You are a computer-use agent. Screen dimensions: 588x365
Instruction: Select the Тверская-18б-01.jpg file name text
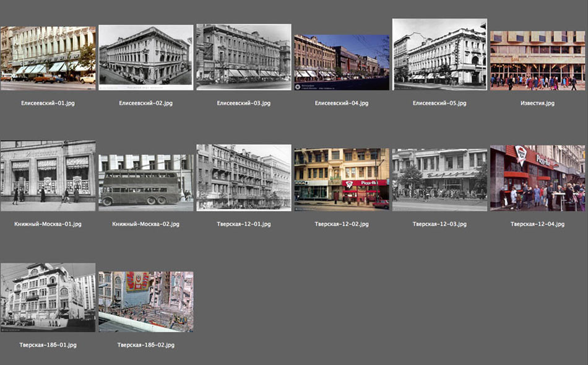pos(48,345)
